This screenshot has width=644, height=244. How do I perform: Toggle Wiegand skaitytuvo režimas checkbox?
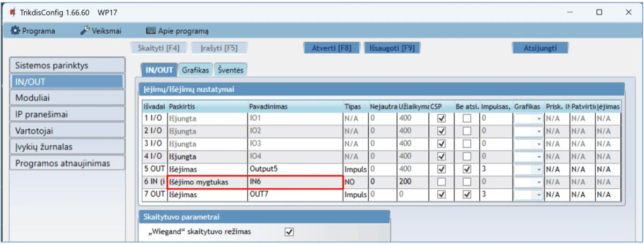tap(290, 232)
